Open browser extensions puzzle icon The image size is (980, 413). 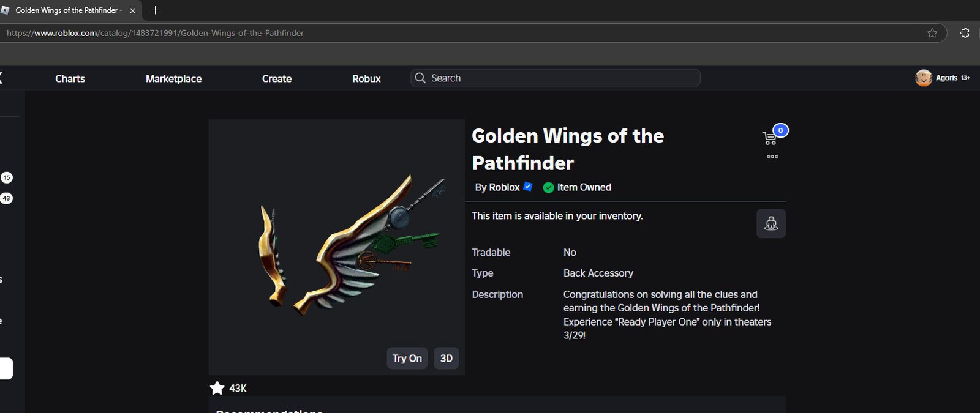point(965,33)
